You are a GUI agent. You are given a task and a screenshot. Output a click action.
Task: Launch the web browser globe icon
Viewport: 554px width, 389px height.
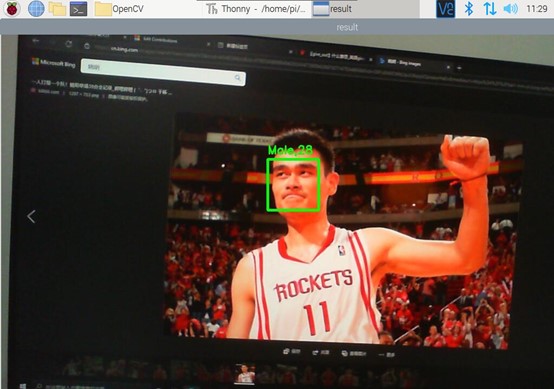(x=36, y=9)
